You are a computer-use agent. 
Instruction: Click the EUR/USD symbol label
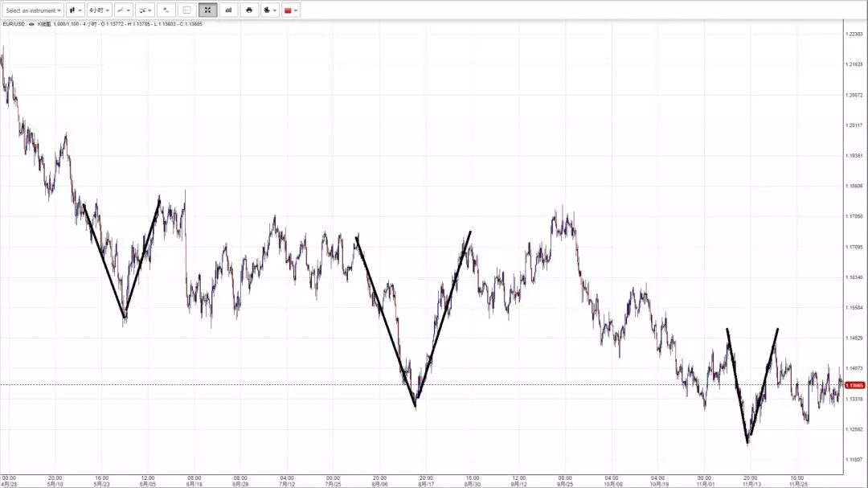click(14, 24)
